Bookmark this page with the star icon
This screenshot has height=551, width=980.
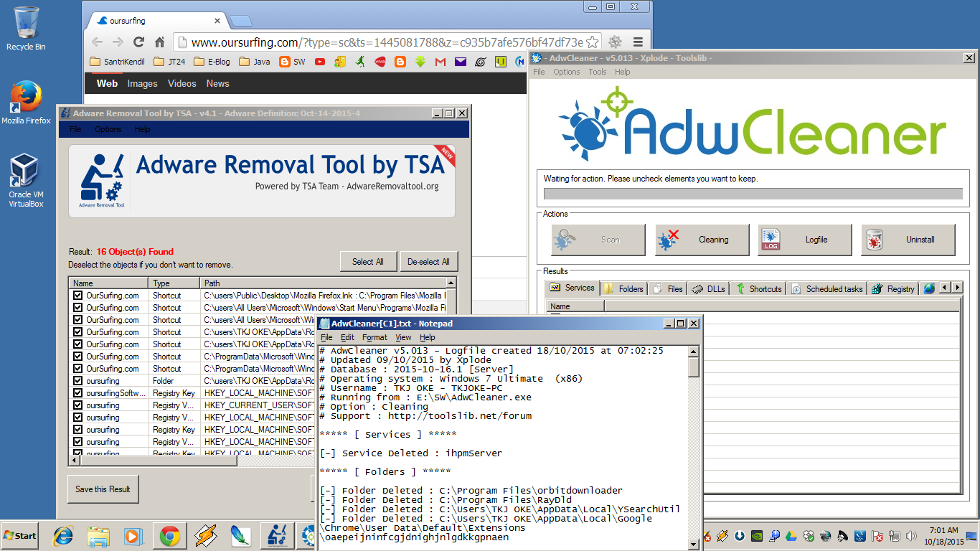point(593,42)
